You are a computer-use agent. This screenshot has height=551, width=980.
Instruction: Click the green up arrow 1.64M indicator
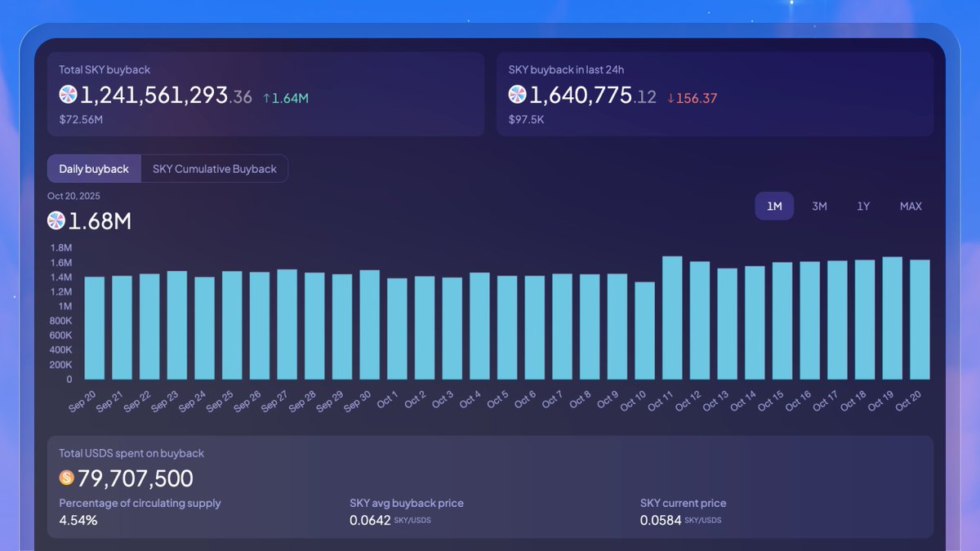coord(286,98)
